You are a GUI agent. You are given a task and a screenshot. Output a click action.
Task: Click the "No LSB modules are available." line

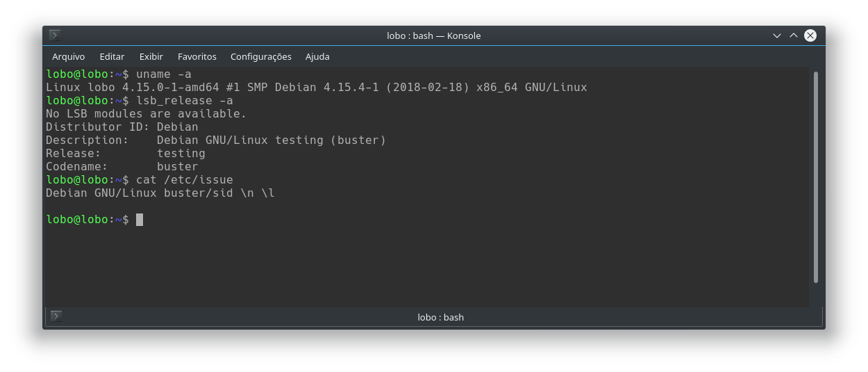(x=146, y=114)
